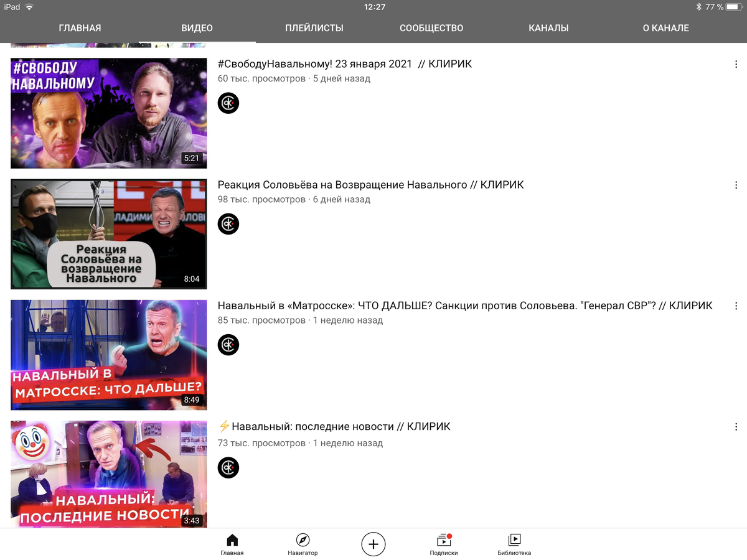Tap '98 тыс. просмотров · 6 дней назад'
747x560 pixels.
pyautogui.click(x=294, y=200)
